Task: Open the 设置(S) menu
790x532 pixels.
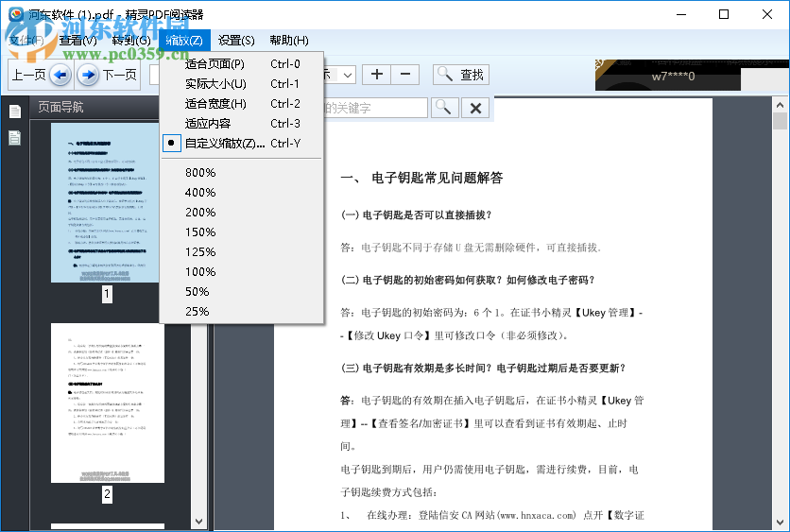Action: click(236, 41)
